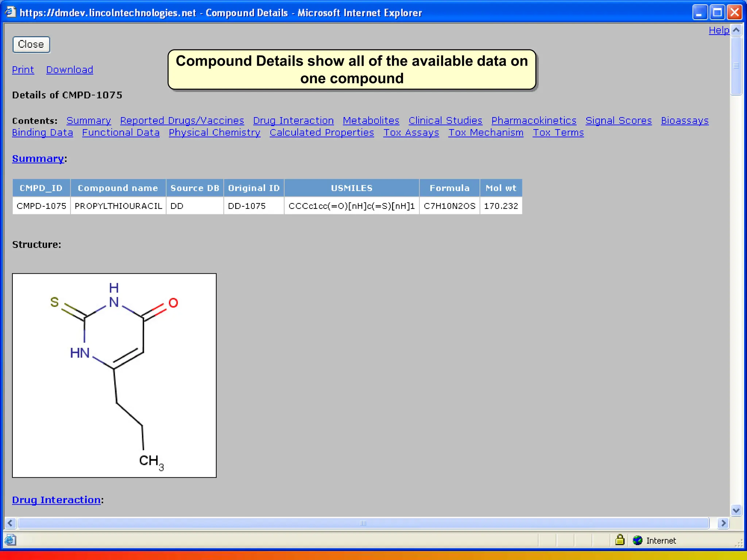Click the DD-1075 original ID cell
The image size is (747, 560).
(x=254, y=206)
